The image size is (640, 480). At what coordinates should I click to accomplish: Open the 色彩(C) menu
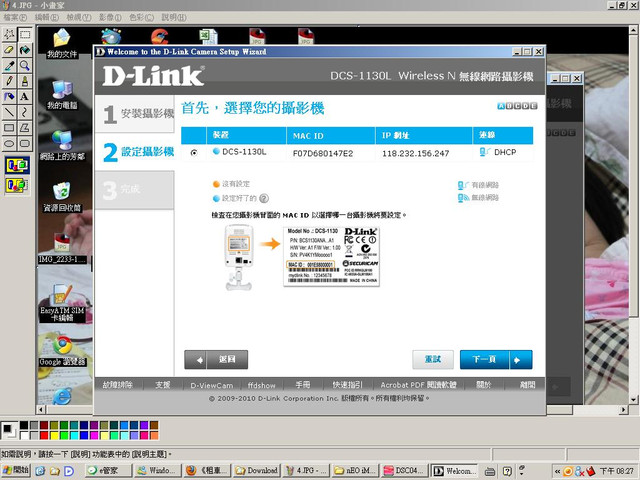click(x=141, y=17)
